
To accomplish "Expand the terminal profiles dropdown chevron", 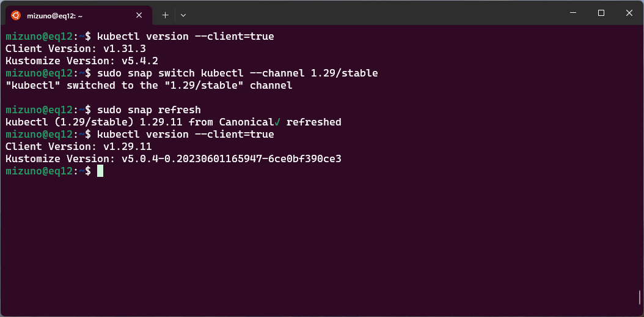I will coord(183,15).
